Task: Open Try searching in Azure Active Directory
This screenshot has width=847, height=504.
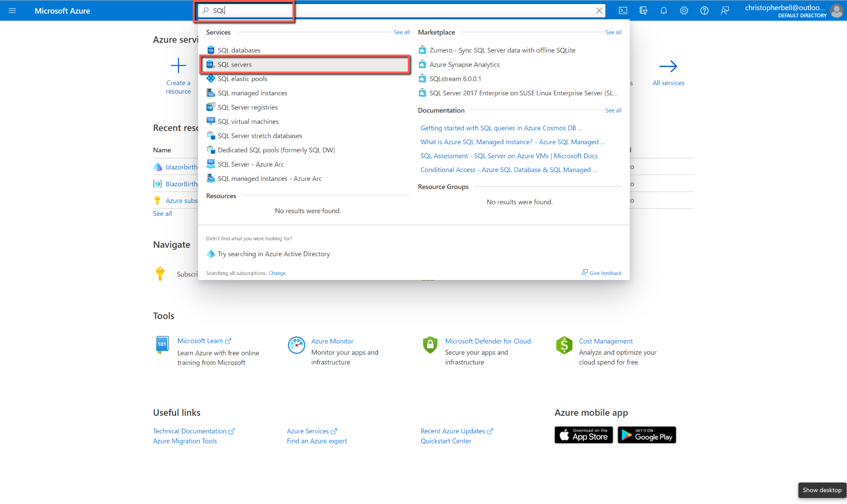Action: tap(273, 254)
